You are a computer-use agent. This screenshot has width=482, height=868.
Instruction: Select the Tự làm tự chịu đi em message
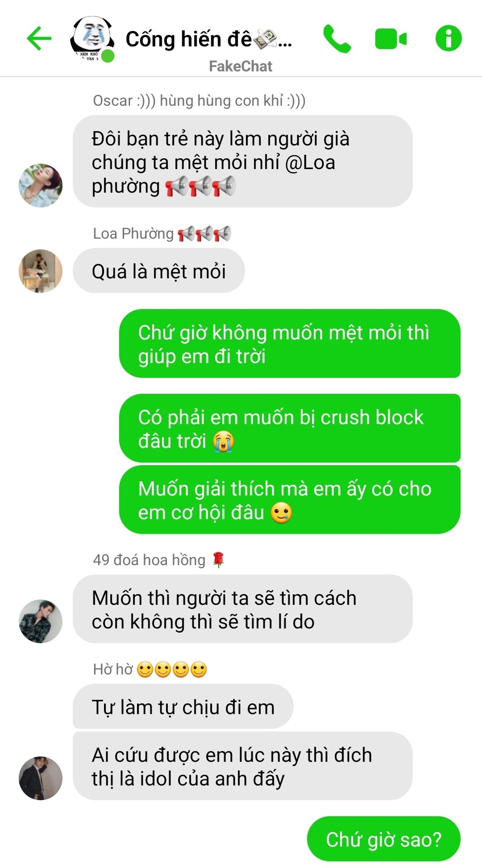[183, 707]
